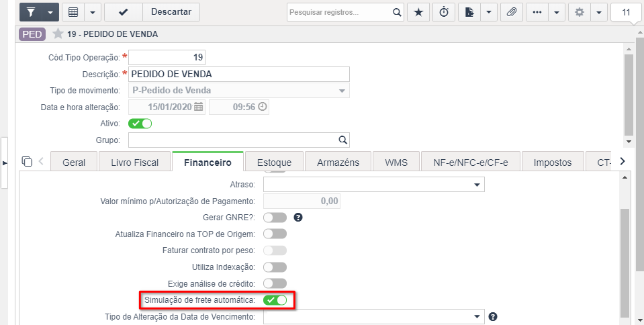Click header panel scrollbar down arrow
Image resolution: width=644 pixels, height=325 pixels.
[x=629, y=141]
